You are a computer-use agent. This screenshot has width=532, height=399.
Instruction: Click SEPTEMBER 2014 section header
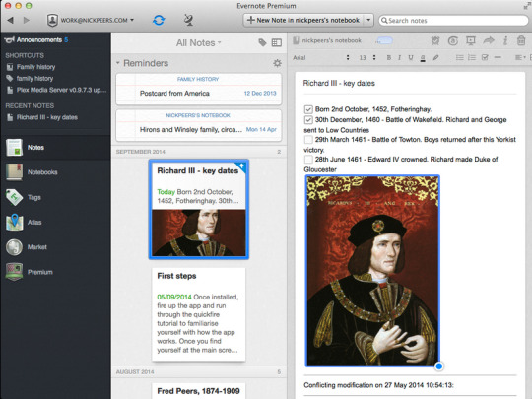coord(198,152)
